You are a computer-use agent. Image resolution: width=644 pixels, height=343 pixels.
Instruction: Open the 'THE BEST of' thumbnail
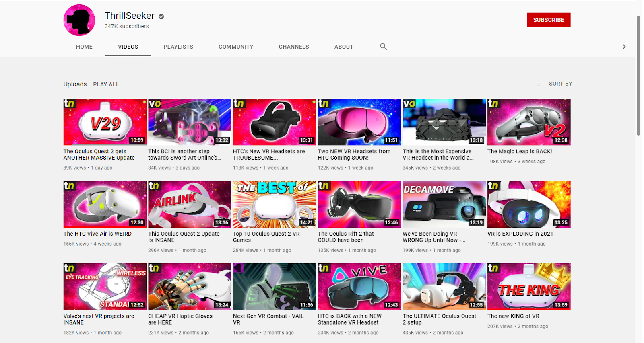[275, 204]
